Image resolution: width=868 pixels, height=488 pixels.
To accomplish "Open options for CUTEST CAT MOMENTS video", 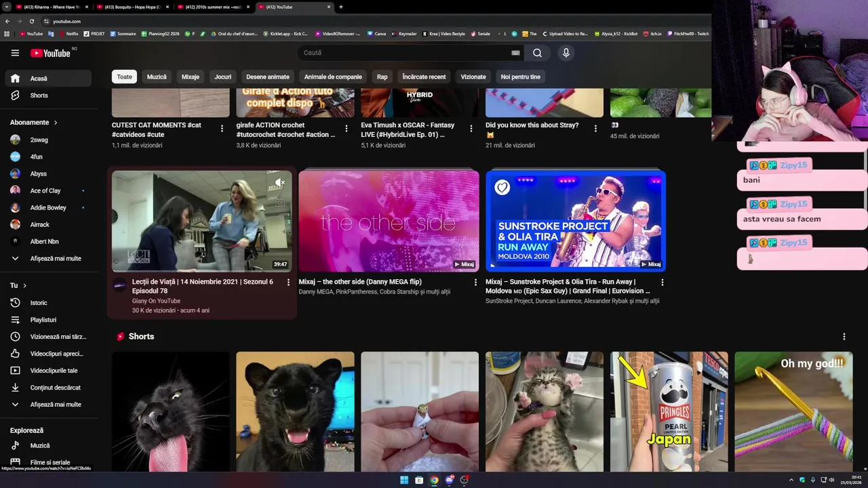I will point(222,128).
